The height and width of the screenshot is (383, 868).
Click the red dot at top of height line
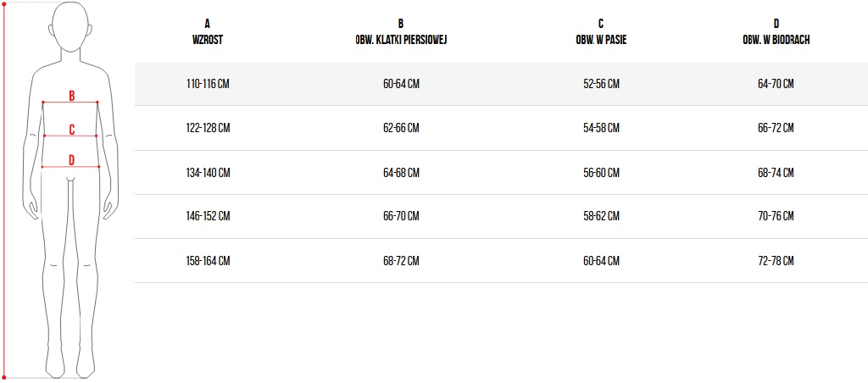click(x=4, y=3)
